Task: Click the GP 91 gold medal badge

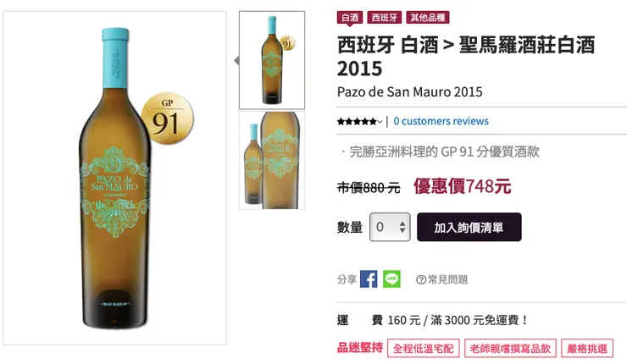Action: 167,119
